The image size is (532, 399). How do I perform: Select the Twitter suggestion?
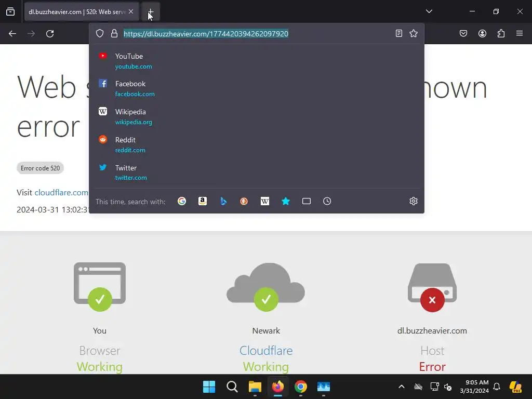coord(257,172)
